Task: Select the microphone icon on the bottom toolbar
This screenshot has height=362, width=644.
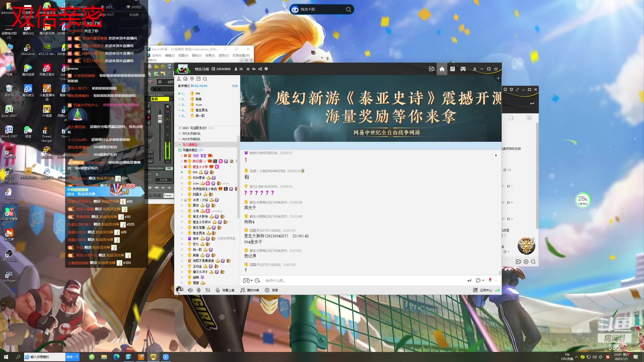Action: (199, 290)
